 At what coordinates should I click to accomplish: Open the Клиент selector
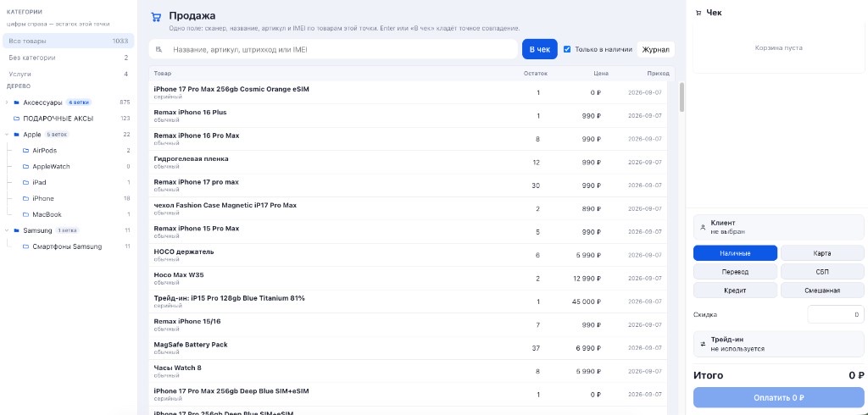click(778, 227)
